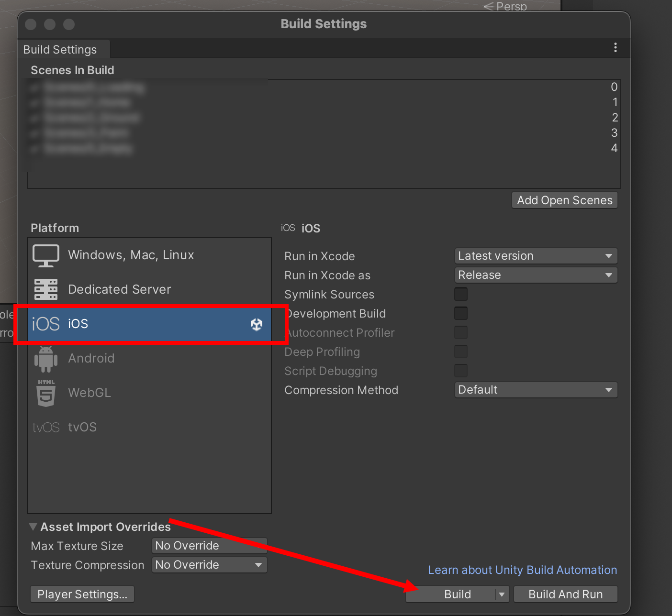Viewport: 672px width, 616px height.
Task: Select the WebGL platform
Action: [x=149, y=393]
